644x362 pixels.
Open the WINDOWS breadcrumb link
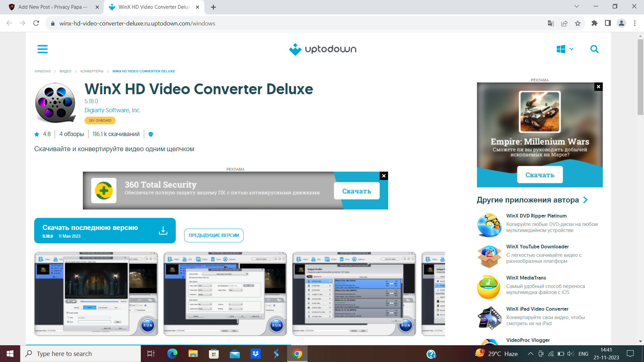coord(43,71)
